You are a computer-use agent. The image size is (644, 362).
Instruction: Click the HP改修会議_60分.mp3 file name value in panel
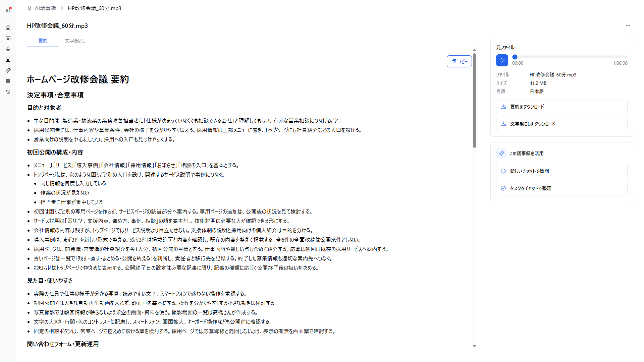[x=553, y=75]
